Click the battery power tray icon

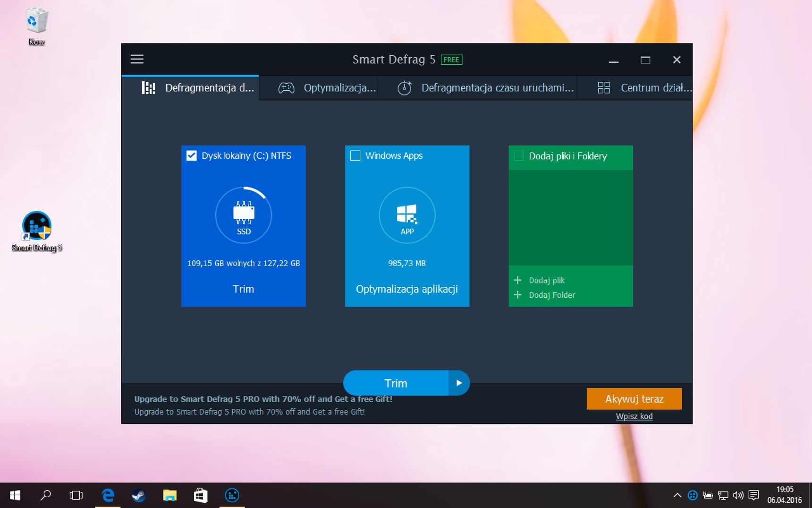(x=708, y=495)
